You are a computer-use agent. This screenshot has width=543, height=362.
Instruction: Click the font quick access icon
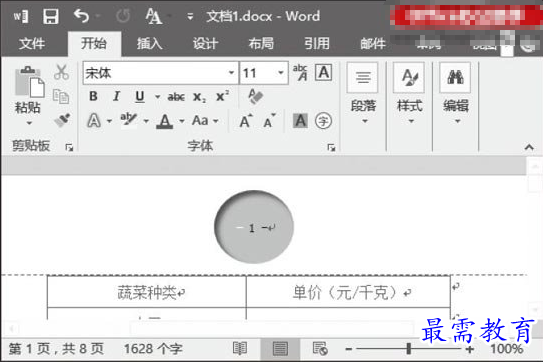point(153,16)
